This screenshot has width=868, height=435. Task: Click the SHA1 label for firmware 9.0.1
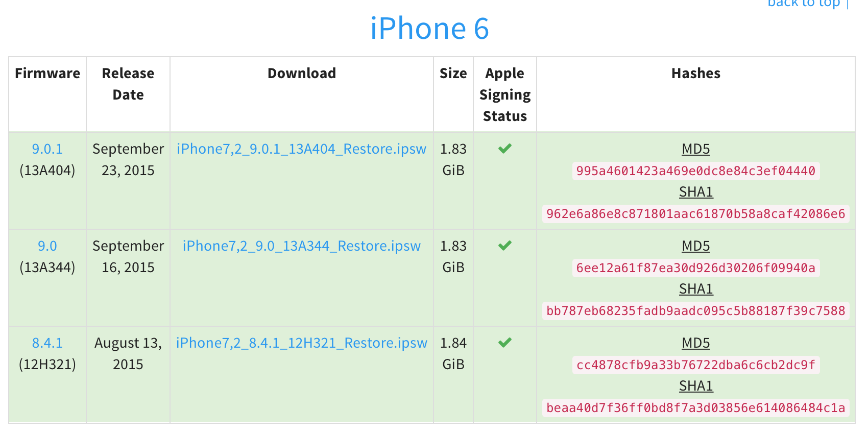(696, 192)
